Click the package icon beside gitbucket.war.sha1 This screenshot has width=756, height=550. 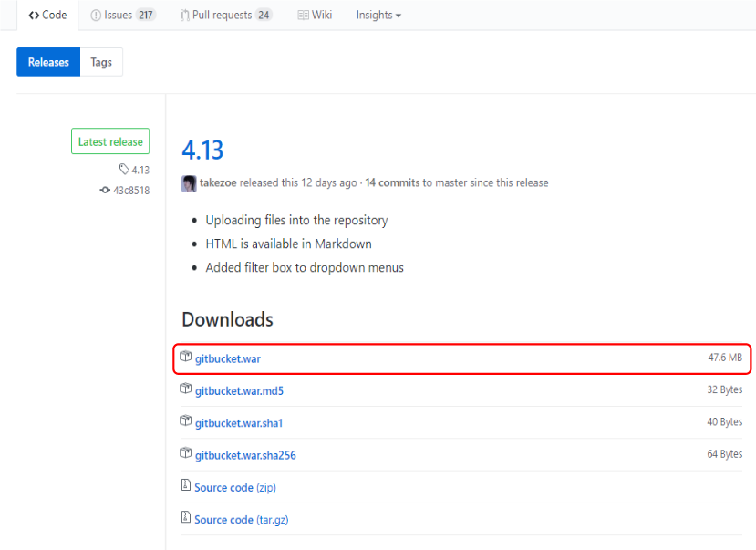(x=186, y=420)
